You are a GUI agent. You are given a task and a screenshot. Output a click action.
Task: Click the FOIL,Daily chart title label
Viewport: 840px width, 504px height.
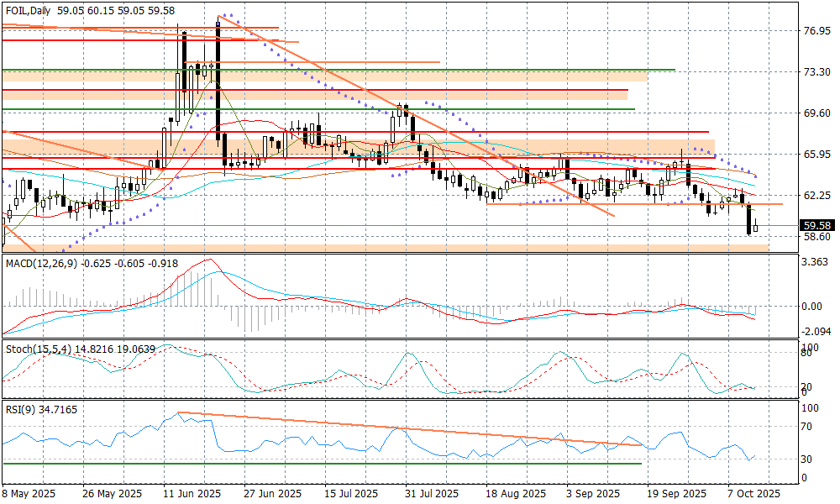coord(27,11)
